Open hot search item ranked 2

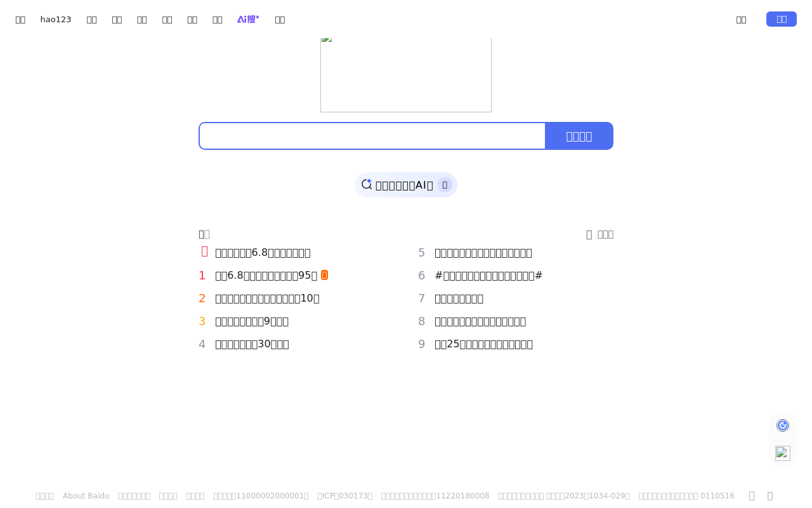[x=267, y=298]
